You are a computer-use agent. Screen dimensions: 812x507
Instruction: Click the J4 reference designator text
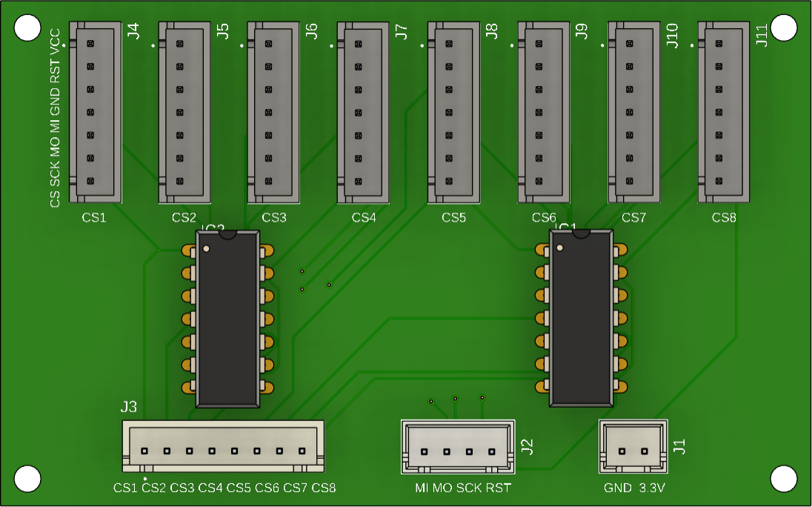pyautogui.click(x=133, y=31)
